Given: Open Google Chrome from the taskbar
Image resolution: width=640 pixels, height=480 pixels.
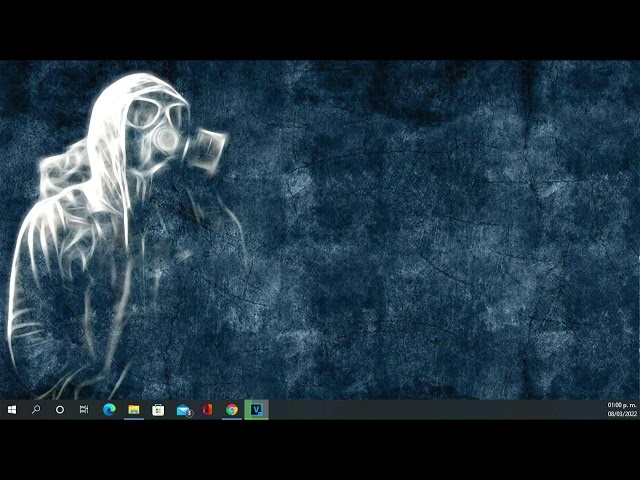Looking at the screenshot, I should (x=232, y=409).
